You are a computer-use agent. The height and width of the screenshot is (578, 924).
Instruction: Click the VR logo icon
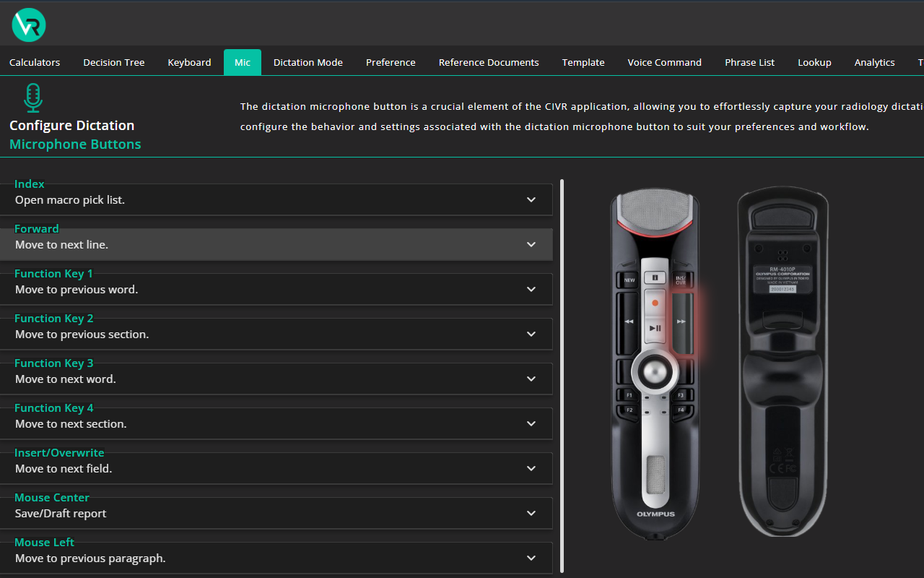pyautogui.click(x=27, y=25)
